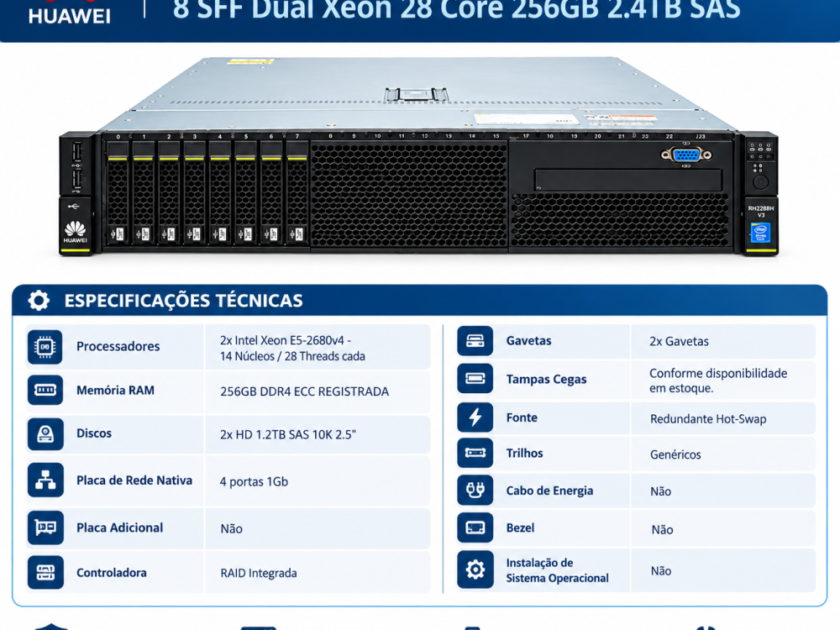The image size is (840, 630).
Task: Click the Controladora label
Action: [112, 573]
